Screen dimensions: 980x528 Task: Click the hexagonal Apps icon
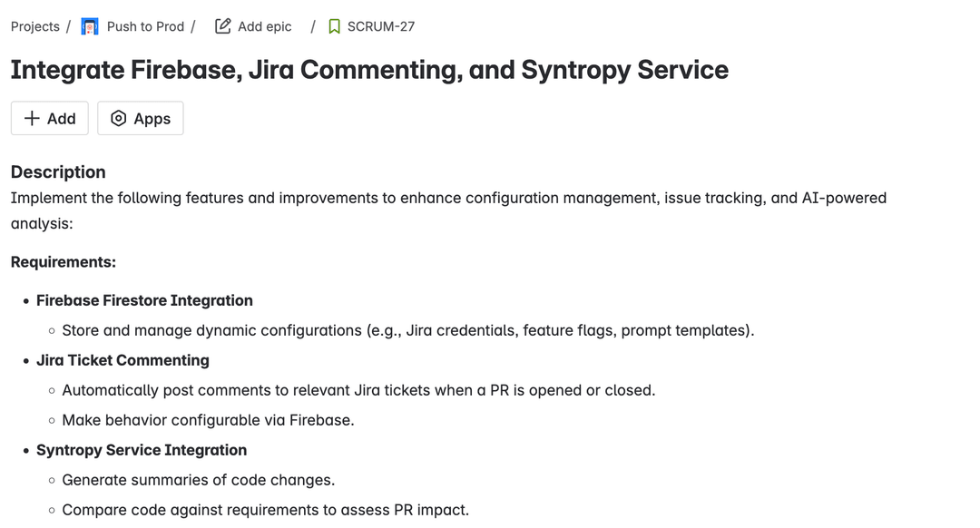tap(119, 118)
